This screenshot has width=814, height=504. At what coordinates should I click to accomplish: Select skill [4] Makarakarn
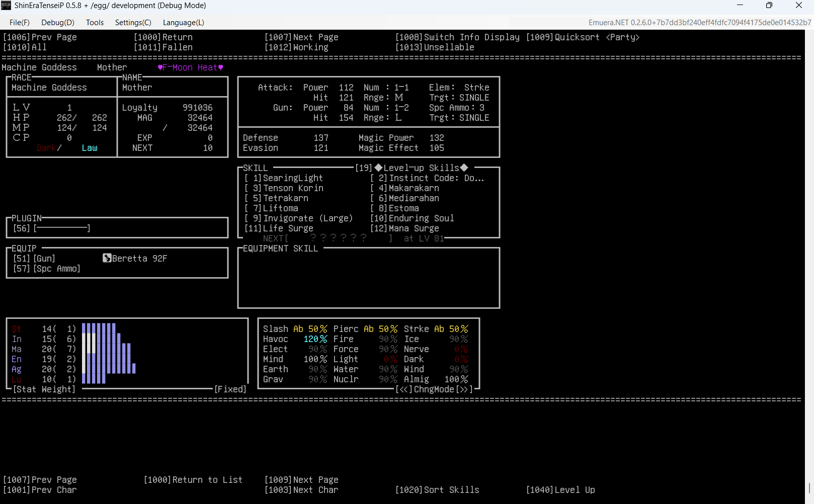404,188
